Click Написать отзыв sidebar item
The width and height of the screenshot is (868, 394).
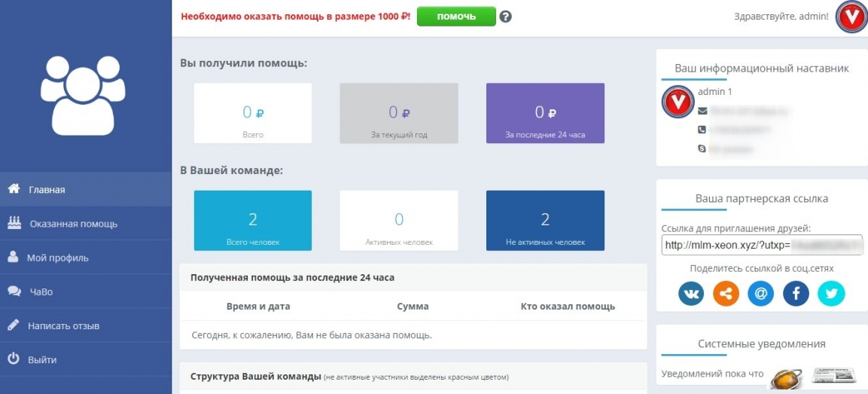[63, 326]
